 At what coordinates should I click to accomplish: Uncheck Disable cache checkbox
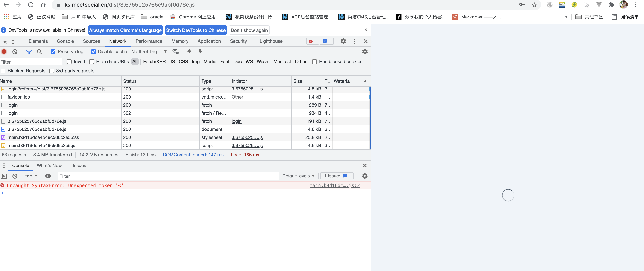(x=94, y=52)
